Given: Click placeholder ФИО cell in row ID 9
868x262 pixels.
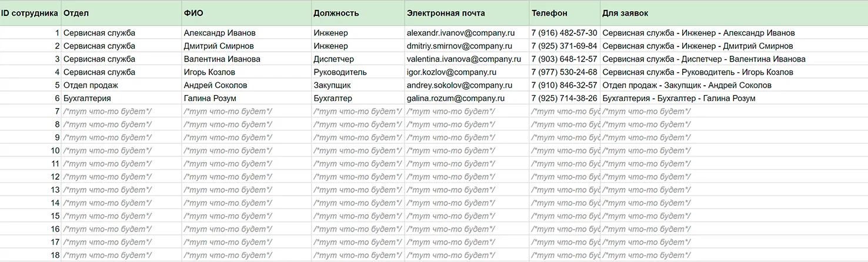Looking at the screenshot, I should 246,137.
